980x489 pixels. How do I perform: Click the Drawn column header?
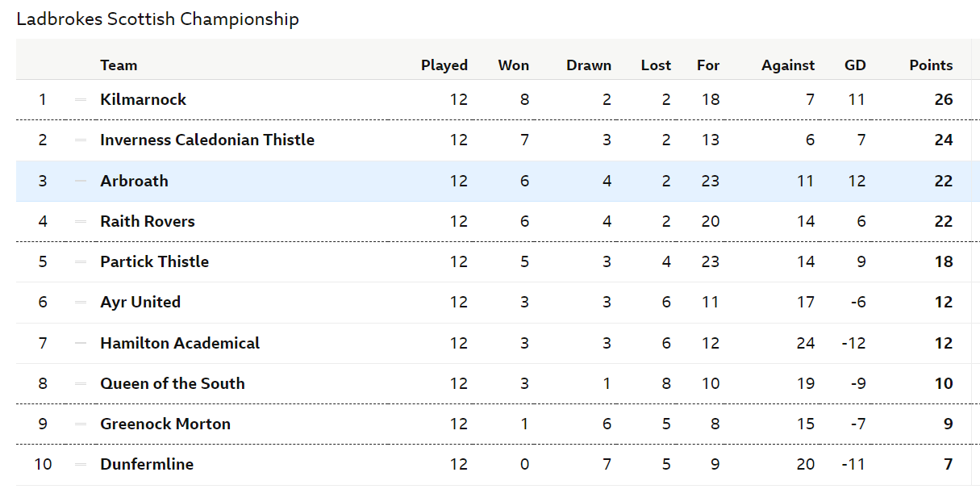tap(589, 66)
